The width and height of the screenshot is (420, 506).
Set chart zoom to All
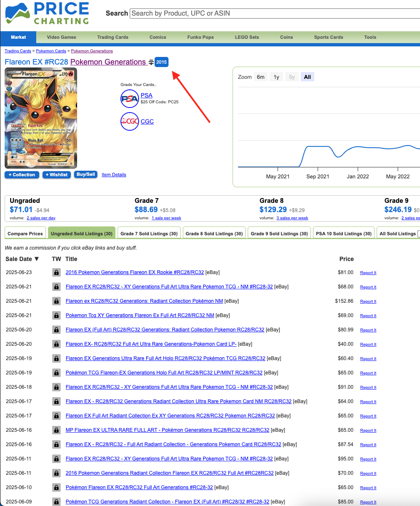tap(308, 77)
